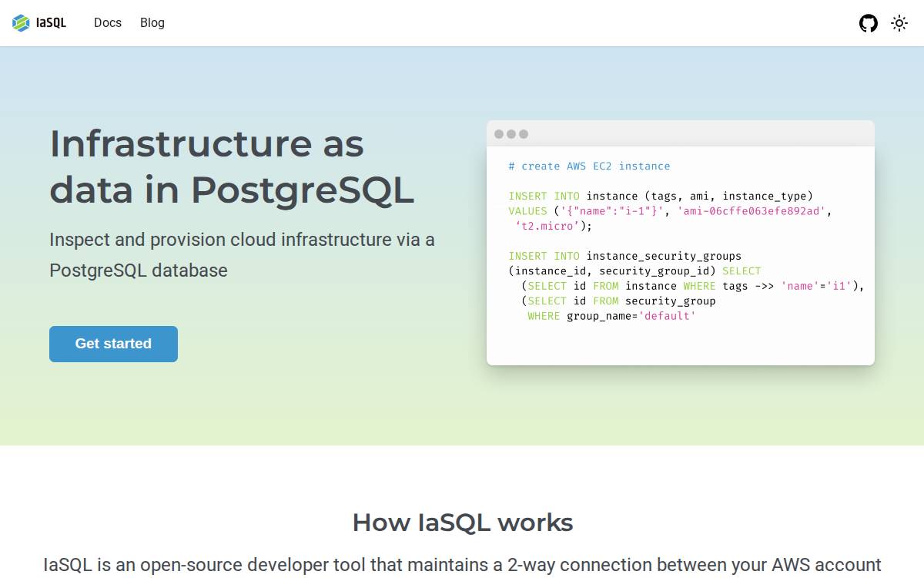Click the "How IaSQL works" heading

[x=462, y=523]
